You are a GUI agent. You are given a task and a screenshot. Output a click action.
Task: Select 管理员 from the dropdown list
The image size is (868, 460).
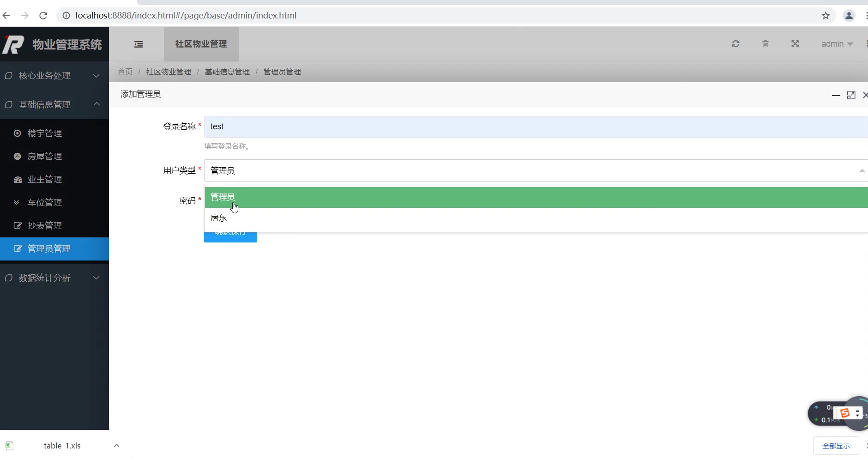tap(536, 197)
